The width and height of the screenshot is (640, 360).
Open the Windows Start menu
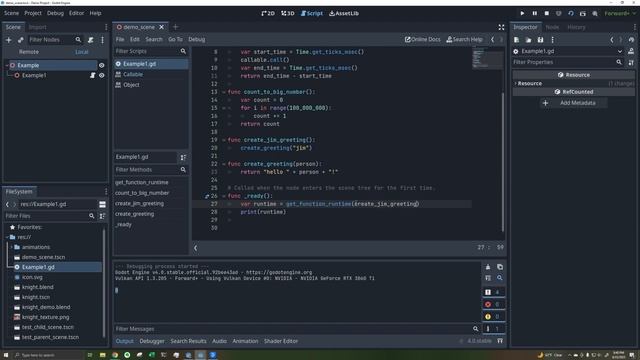tap(6, 355)
